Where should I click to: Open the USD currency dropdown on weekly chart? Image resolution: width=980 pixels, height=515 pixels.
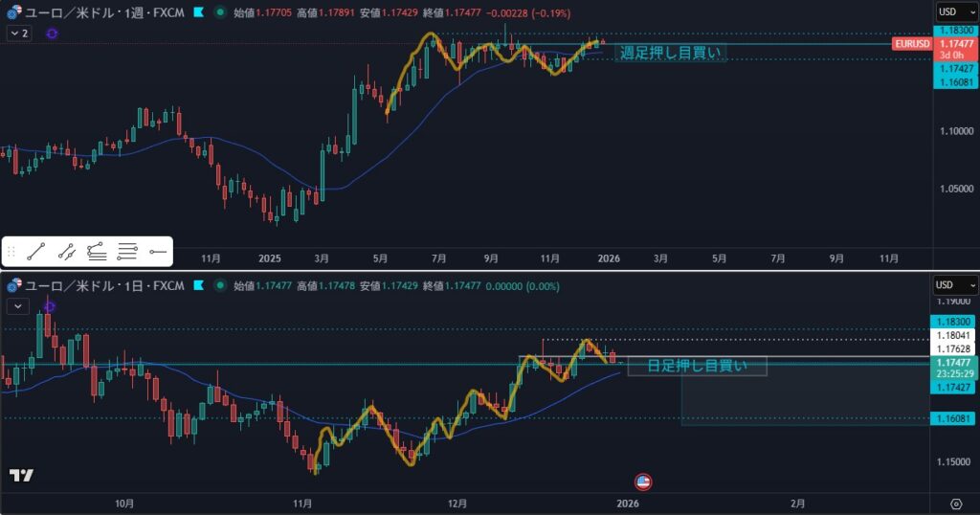(955, 12)
